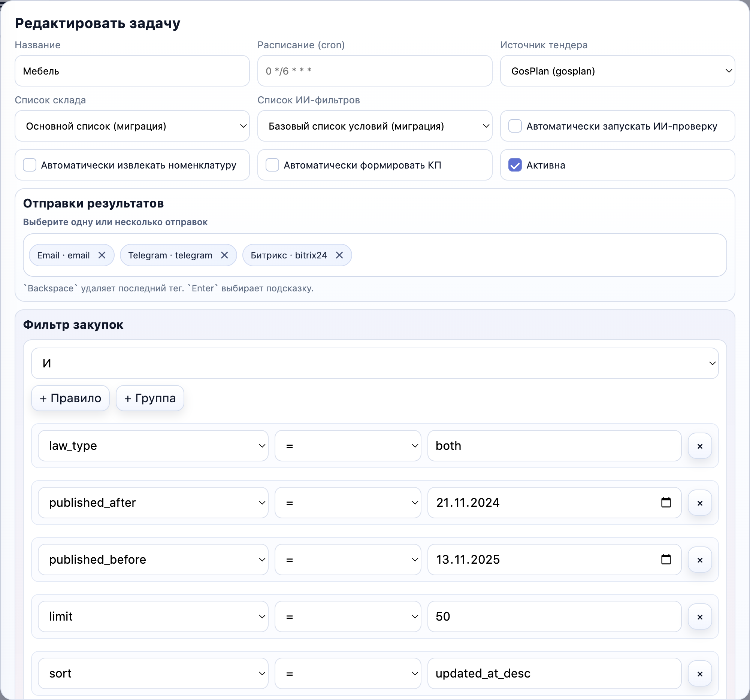
Task: Enable Автоматически запускать ИИ-проверку
Action: [515, 126]
